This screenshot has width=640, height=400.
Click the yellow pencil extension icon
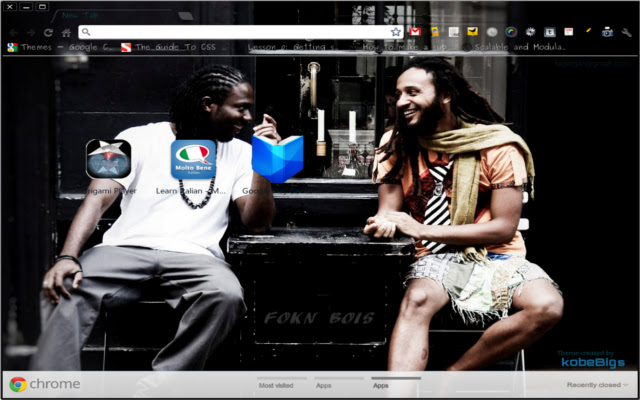pos(588,31)
